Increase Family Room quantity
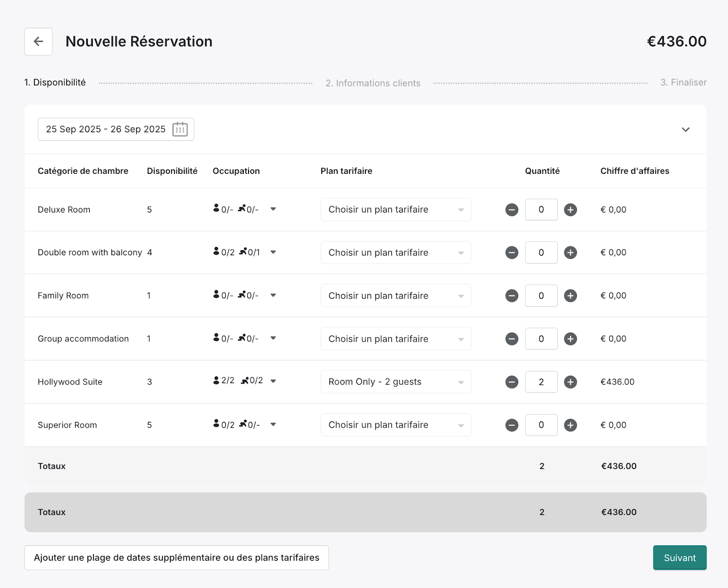The height and width of the screenshot is (588, 728). click(x=571, y=296)
